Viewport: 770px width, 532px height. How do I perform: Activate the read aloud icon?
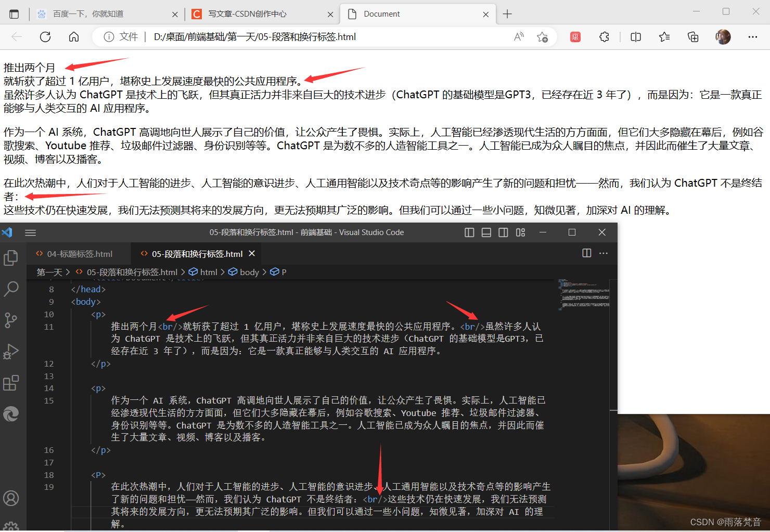pos(519,37)
